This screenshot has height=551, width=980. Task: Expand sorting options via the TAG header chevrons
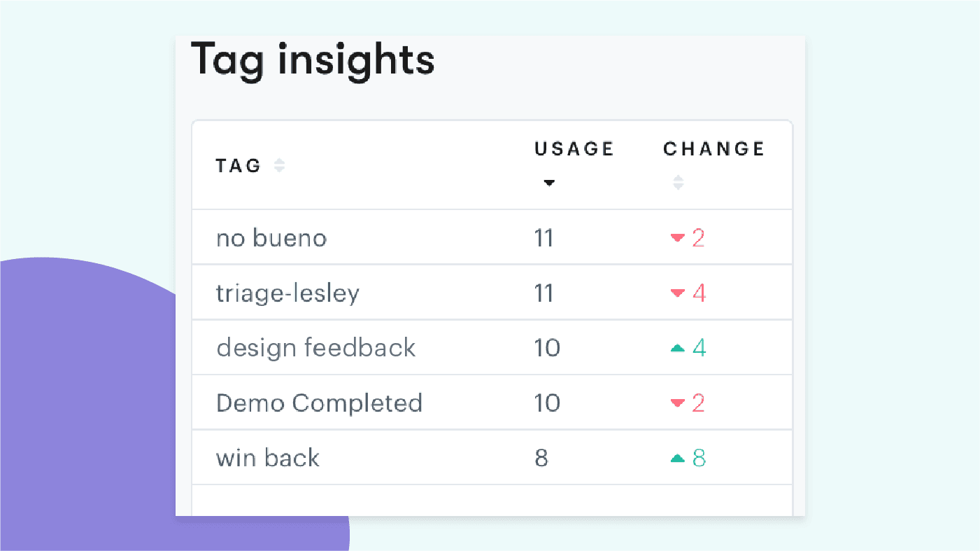tap(278, 165)
